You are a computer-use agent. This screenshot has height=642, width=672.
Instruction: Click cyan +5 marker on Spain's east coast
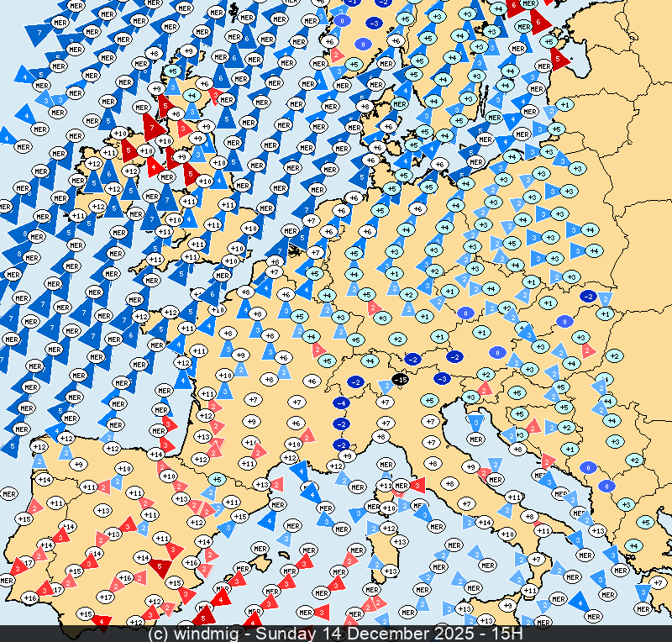216,480
